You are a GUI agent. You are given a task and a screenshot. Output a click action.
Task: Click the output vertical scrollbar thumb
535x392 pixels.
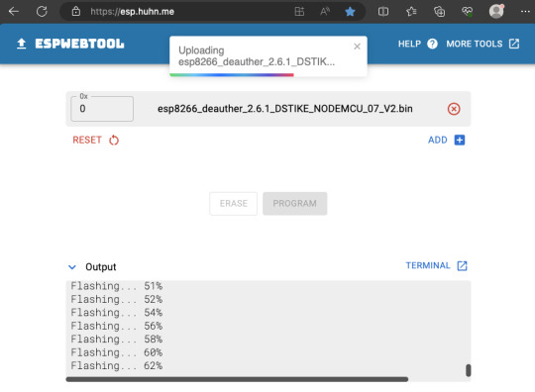(469, 370)
